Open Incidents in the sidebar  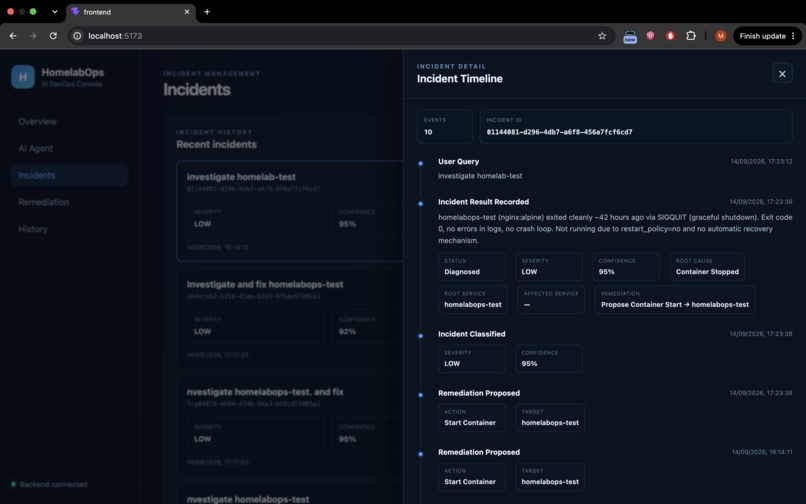(x=69, y=175)
